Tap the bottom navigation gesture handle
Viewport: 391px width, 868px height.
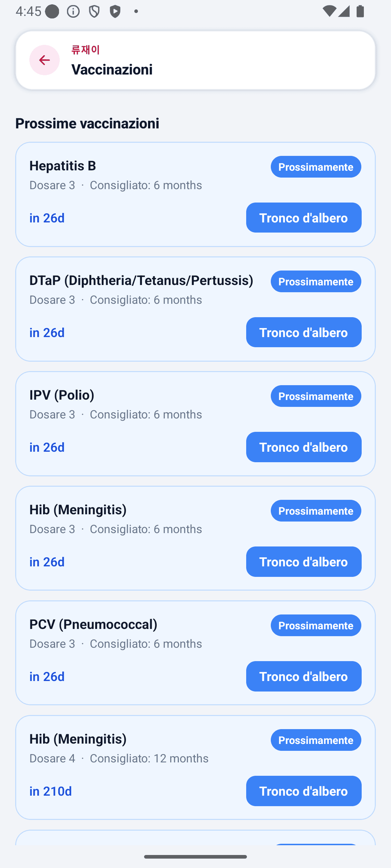click(x=195, y=856)
